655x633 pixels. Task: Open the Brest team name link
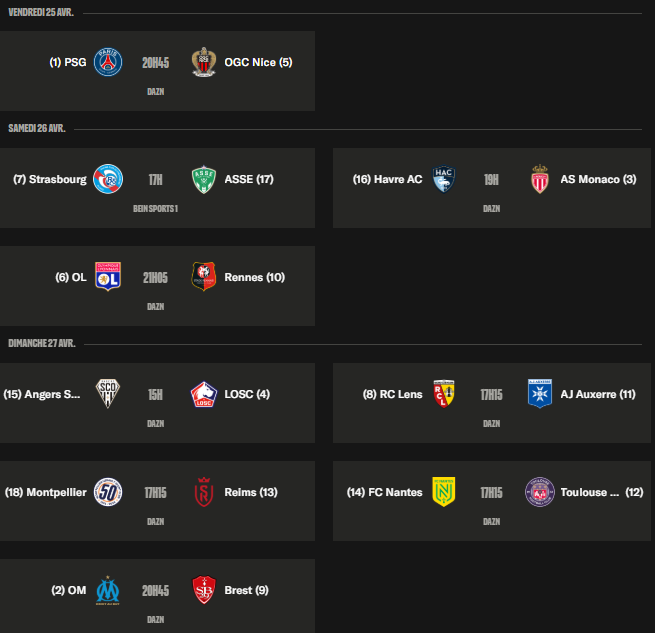[x=246, y=590]
